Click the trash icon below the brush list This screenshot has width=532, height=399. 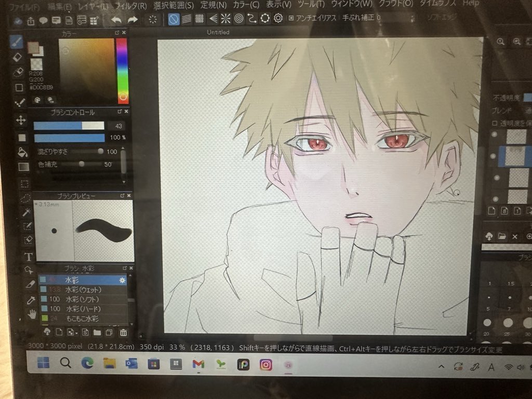(124, 333)
